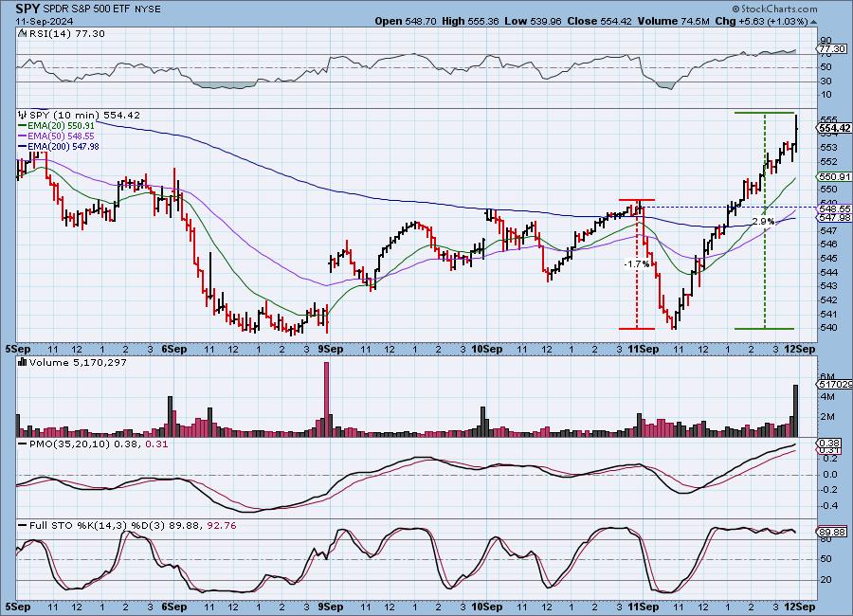
Task: Click the candlestick icon beside SPY (10 min)
Action: (23, 115)
